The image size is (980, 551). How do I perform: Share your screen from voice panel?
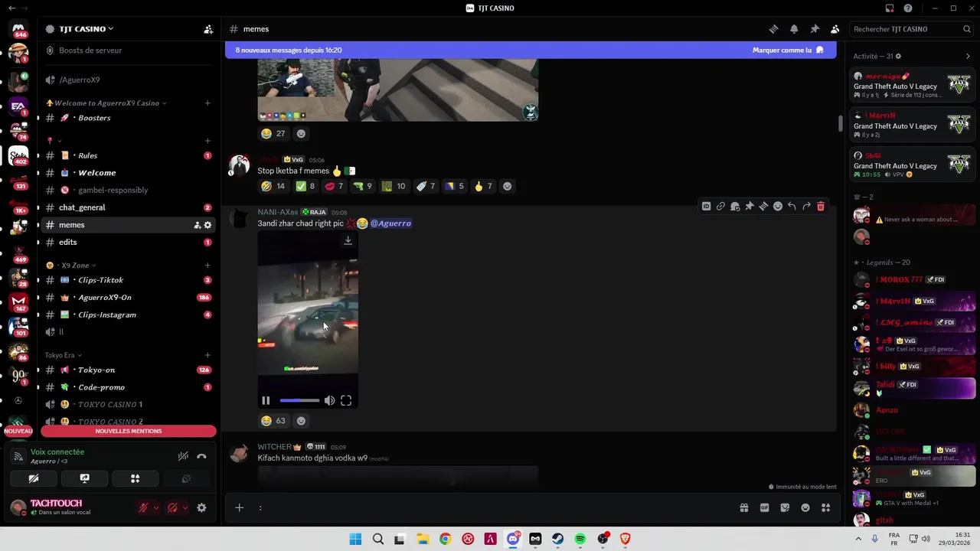(84, 478)
